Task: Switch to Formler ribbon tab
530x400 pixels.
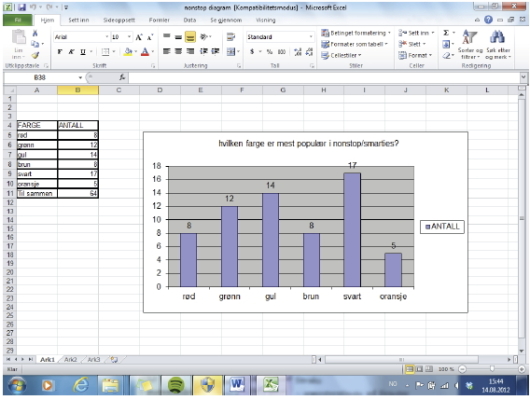Action: click(x=159, y=20)
